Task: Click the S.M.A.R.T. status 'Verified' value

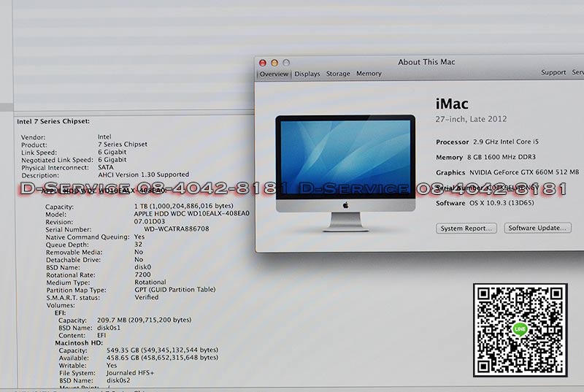Action: point(147,297)
